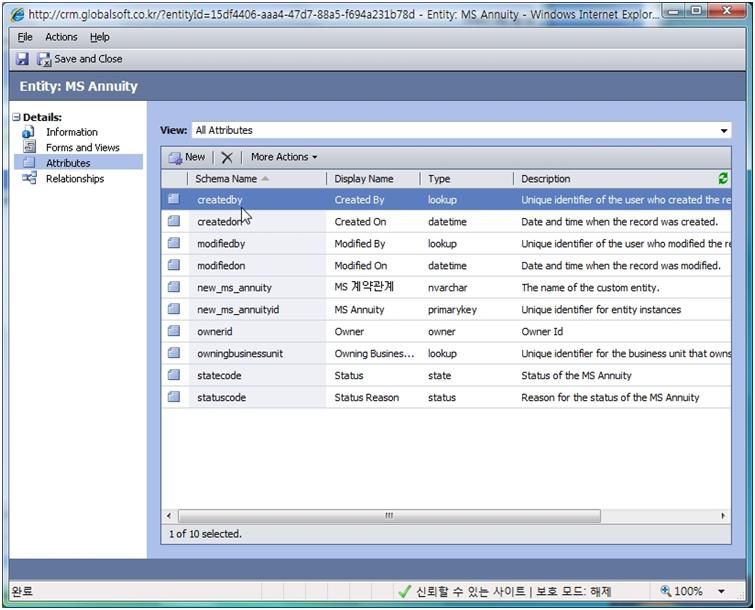Click the '1 of 10 selected' status text
Image resolution: width=755 pixels, height=610 pixels.
(x=205, y=534)
